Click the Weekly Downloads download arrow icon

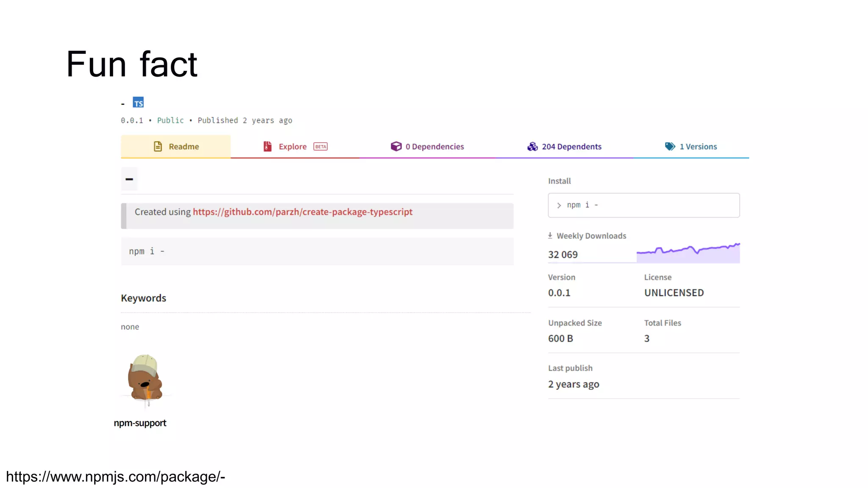click(x=550, y=236)
